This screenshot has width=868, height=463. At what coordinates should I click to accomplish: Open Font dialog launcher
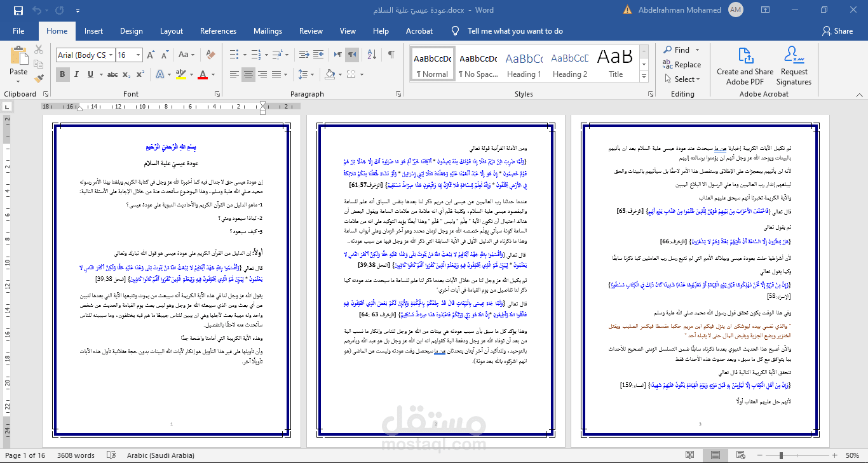[217, 94]
